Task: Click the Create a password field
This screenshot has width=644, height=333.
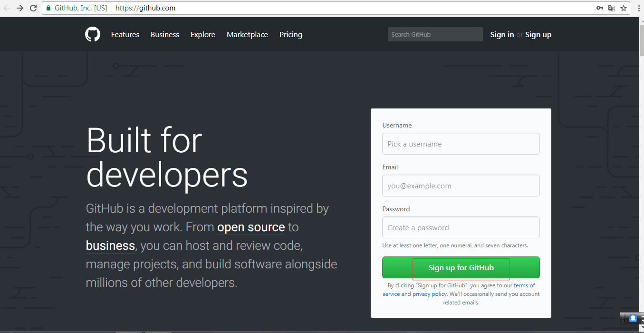Action: 461,227
